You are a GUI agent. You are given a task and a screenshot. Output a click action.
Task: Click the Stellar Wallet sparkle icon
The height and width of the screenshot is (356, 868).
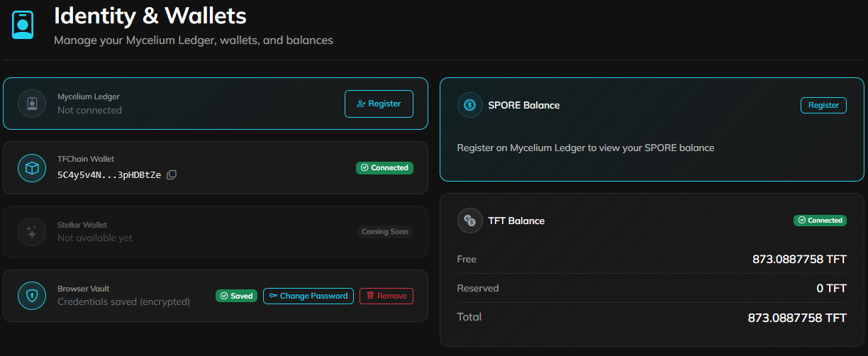click(32, 232)
